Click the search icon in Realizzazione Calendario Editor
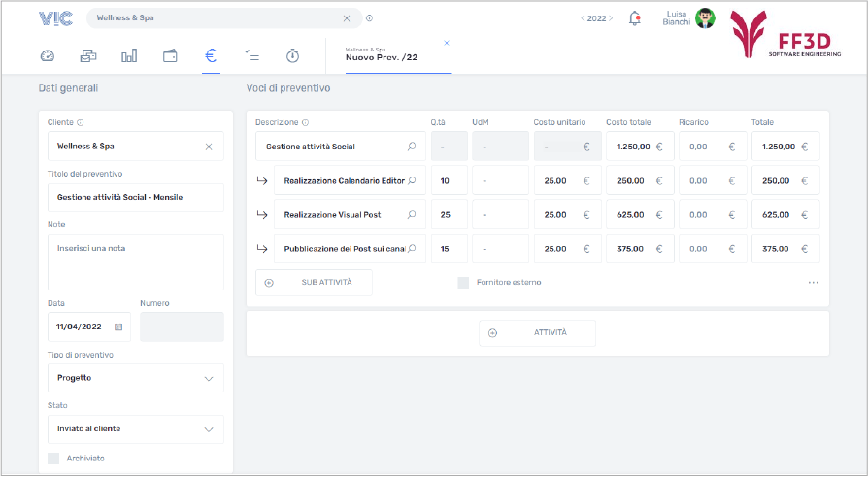 point(412,180)
